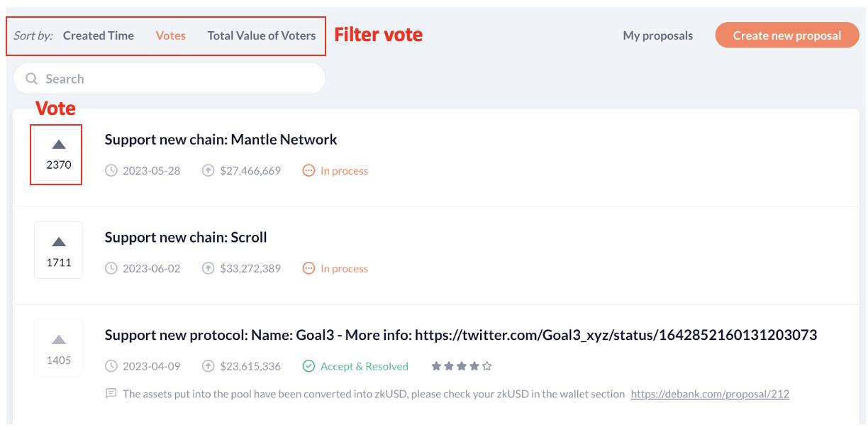868x430 pixels.
Task: Open My proposals
Action: [x=658, y=35]
